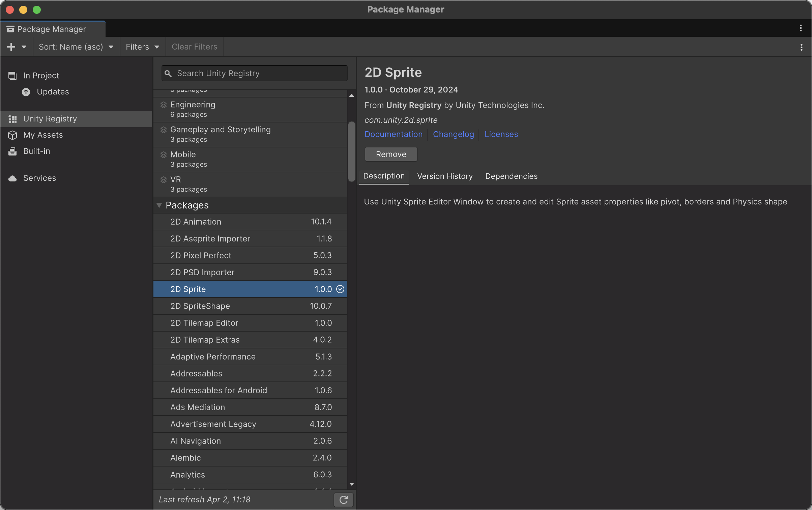Click the search magnifier icon
The width and height of the screenshot is (812, 510).
pyautogui.click(x=168, y=74)
